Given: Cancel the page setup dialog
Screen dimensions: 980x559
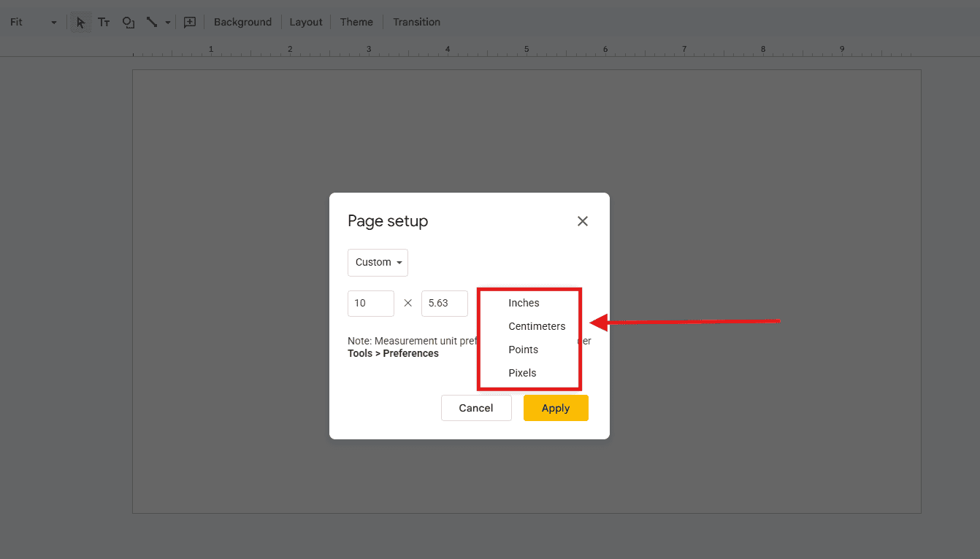Looking at the screenshot, I should [x=476, y=407].
